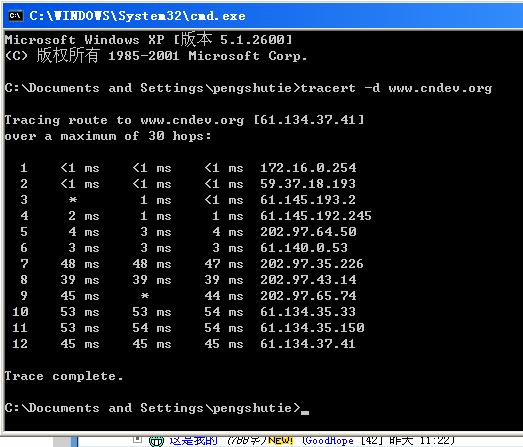Viewport: 523px width, 447px height.
Task: Click the C:\WINDOWS\System32\cmd.exe title bar
Action: (263, 16)
